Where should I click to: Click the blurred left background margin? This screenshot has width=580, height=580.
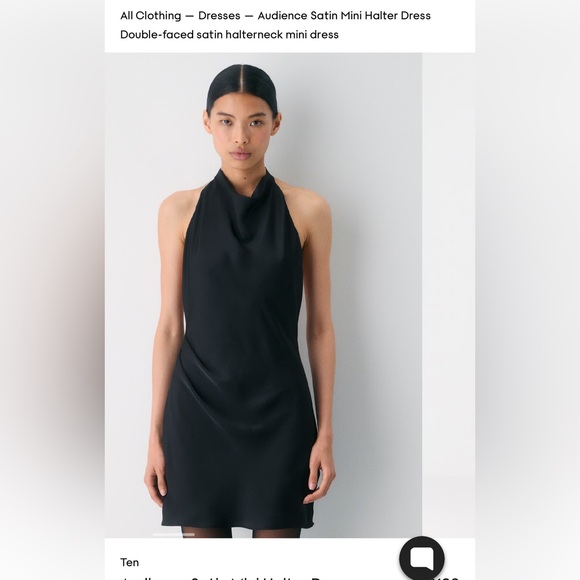[52, 290]
